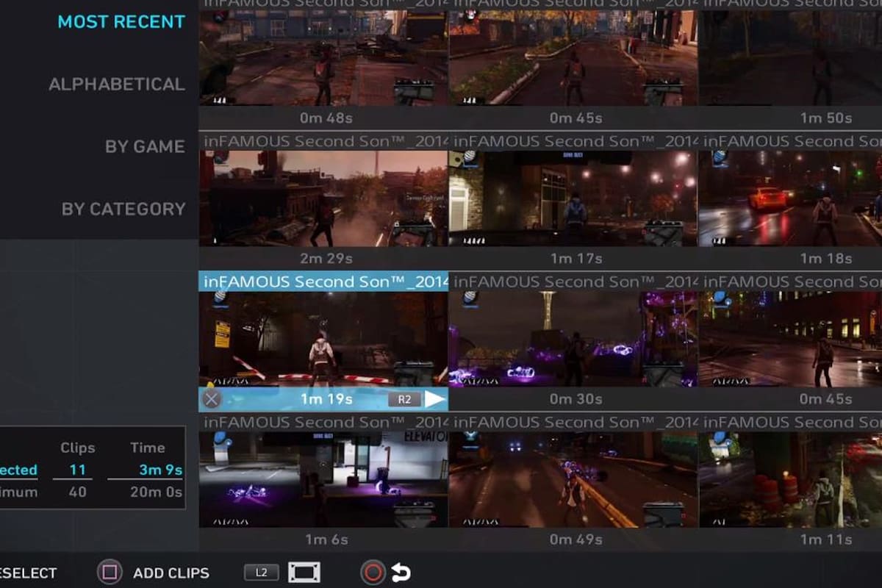Image resolution: width=882 pixels, height=588 pixels.
Task: Click the '1m 19s' duration on blue bar
Action: [326, 399]
